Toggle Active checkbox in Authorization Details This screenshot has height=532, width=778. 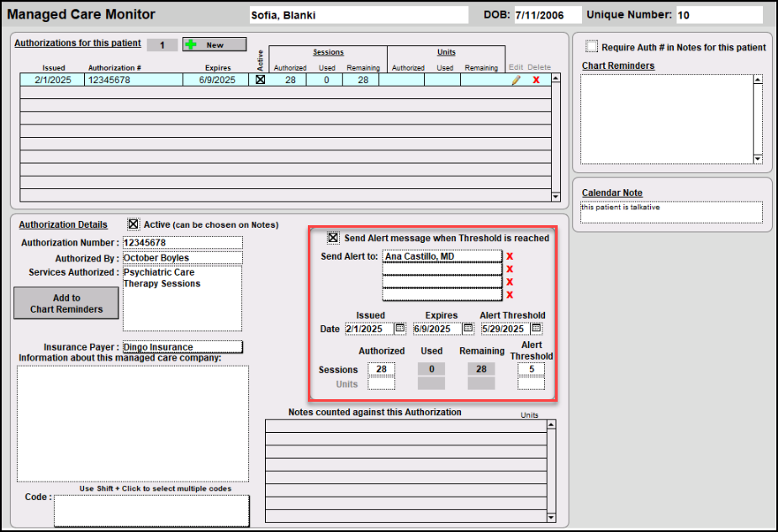(133, 224)
